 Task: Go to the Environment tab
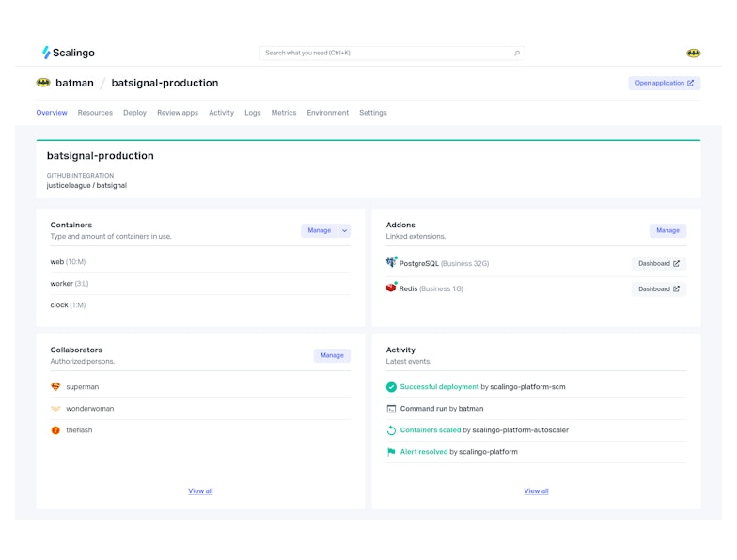pos(327,113)
